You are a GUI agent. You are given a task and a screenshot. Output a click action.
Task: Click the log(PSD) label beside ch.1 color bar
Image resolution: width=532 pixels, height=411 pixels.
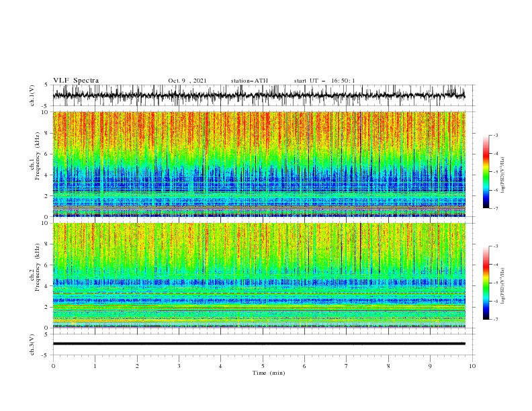502,175
